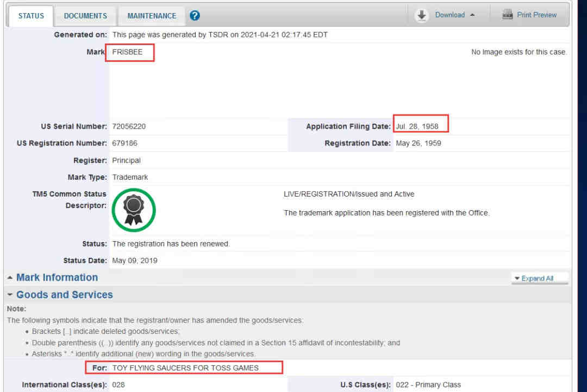Click the Expand All button
Image resolution: width=587 pixels, height=392 pixels.
540,279
